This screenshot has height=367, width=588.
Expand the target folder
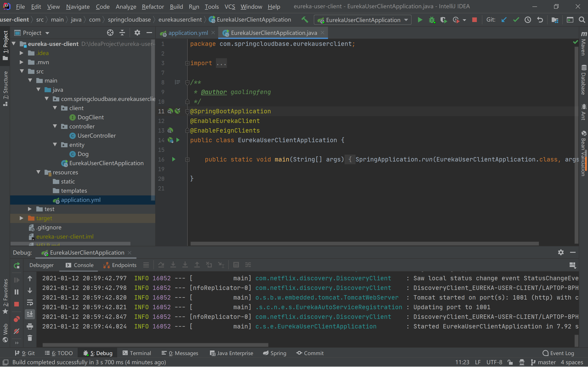pos(21,218)
